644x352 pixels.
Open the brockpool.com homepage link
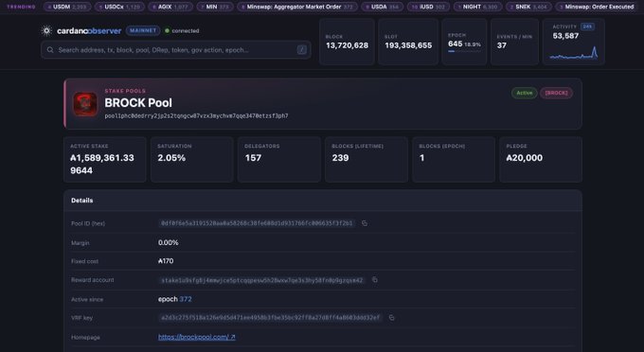(197, 337)
